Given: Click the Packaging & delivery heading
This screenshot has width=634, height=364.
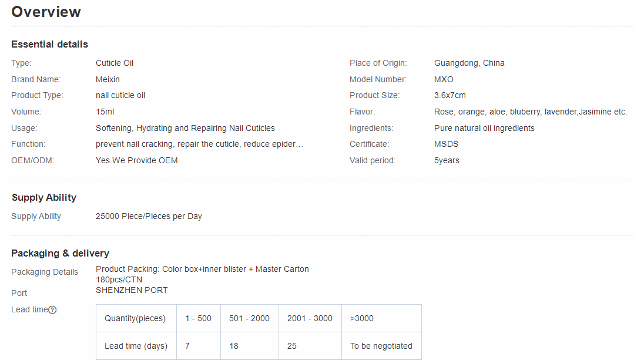Looking at the screenshot, I should pos(60,253).
